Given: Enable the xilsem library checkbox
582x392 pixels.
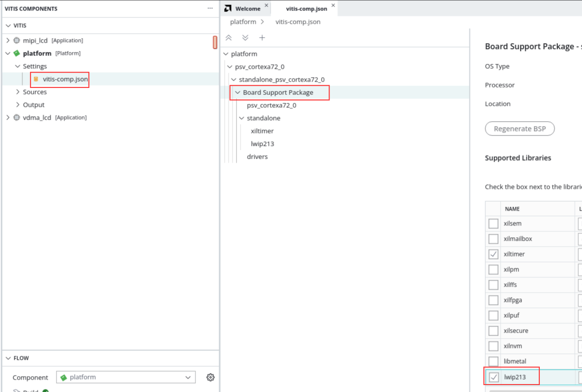Looking at the screenshot, I should coord(493,224).
